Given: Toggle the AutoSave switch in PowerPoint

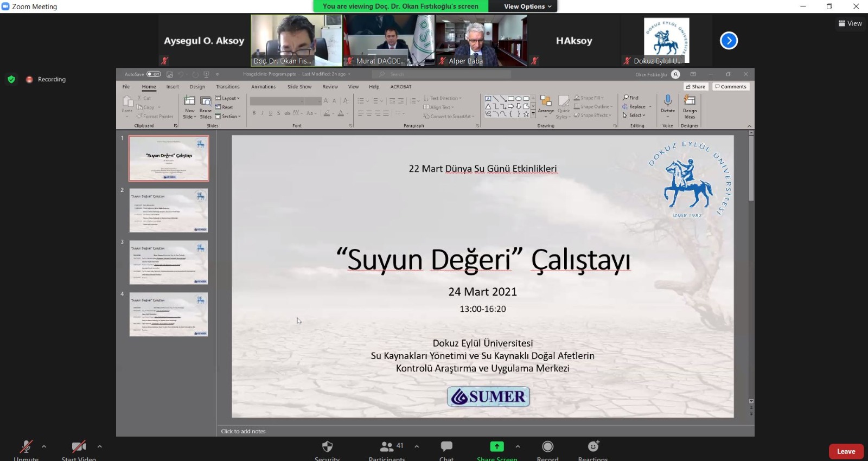Looking at the screenshot, I should [154, 74].
